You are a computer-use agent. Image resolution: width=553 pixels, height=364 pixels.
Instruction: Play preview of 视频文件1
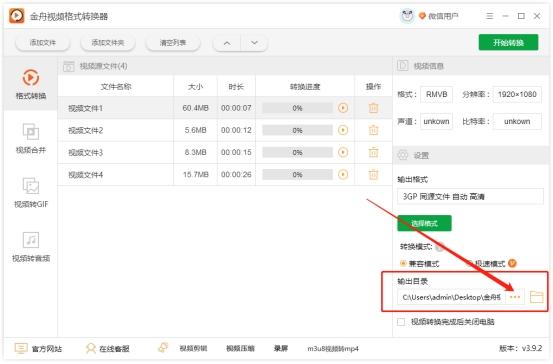(x=343, y=108)
